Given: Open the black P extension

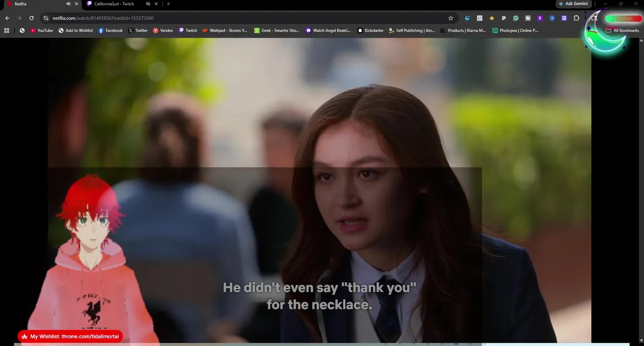Looking at the screenshot, I should coord(504,18).
